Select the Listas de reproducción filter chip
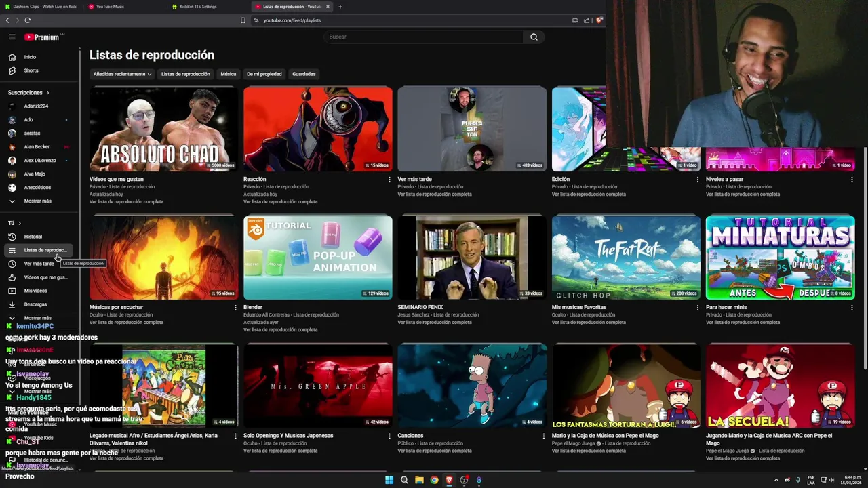 point(185,74)
